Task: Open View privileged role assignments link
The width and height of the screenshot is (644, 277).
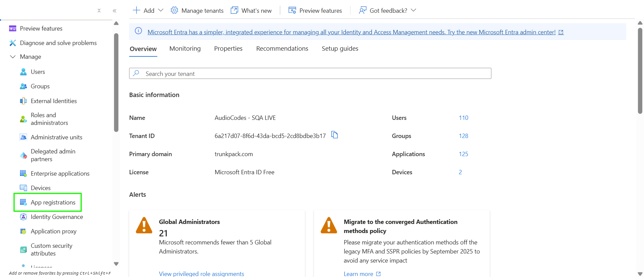Action: click(201, 274)
